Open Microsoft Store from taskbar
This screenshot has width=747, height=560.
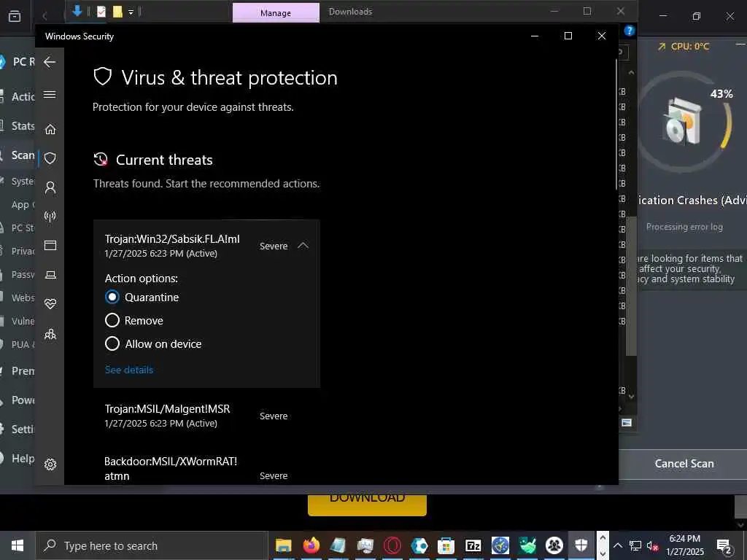click(x=446, y=545)
